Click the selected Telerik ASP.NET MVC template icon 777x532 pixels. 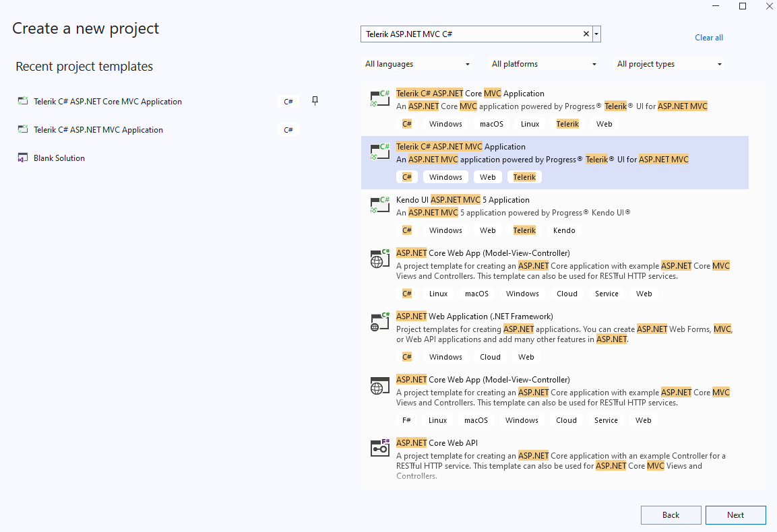click(x=380, y=152)
